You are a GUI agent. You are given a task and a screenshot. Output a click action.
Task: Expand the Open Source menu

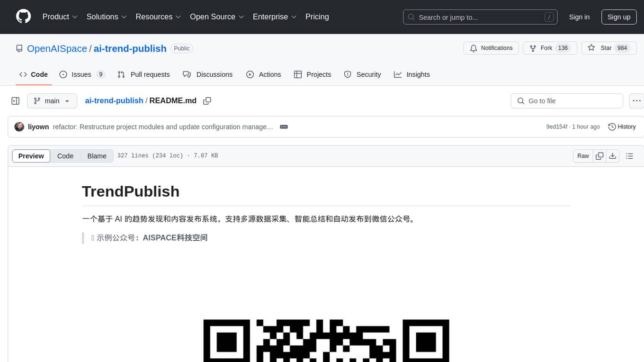[x=217, y=17]
